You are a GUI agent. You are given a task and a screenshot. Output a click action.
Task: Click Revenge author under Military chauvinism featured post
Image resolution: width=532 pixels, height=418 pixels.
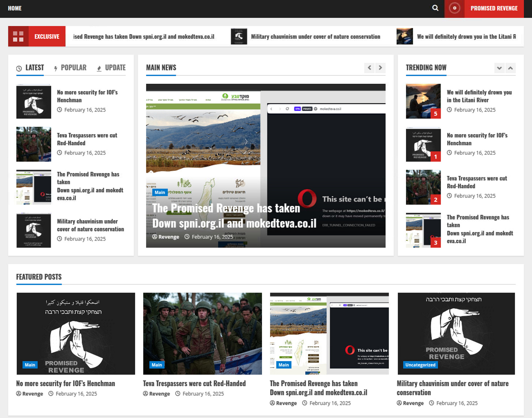point(410,403)
